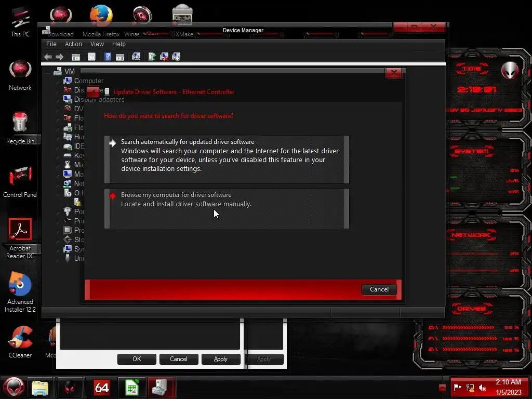The image size is (532, 399).
Task: Click Show/Hide Console Tree toolbar icon
Action: (x=76, y=57)
